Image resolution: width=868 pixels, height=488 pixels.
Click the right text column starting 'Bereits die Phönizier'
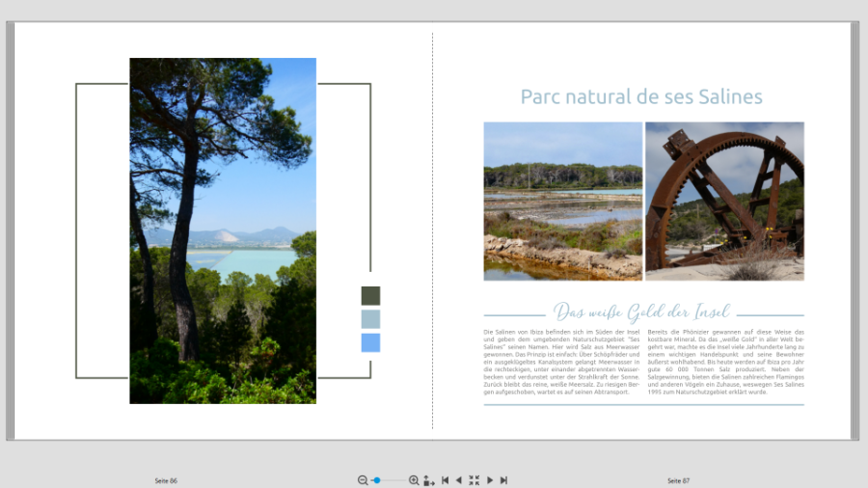(x=725, y=362)
